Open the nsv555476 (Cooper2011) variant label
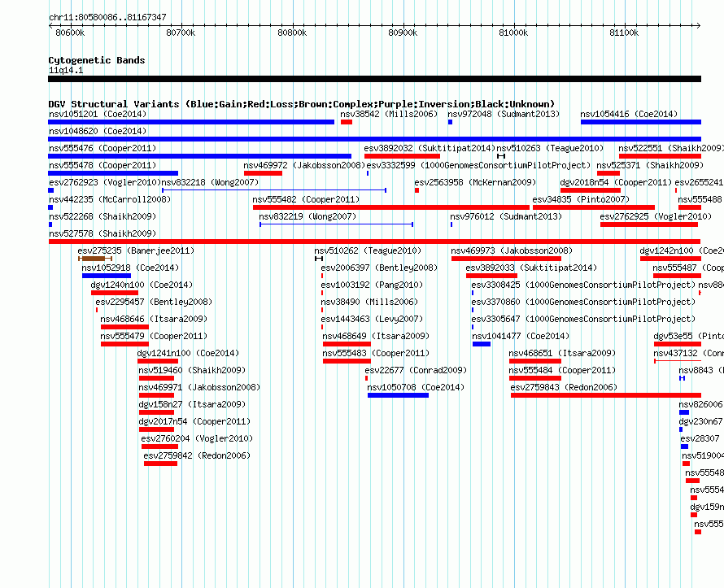Screen dimensions: 724x588 point(102,148)
